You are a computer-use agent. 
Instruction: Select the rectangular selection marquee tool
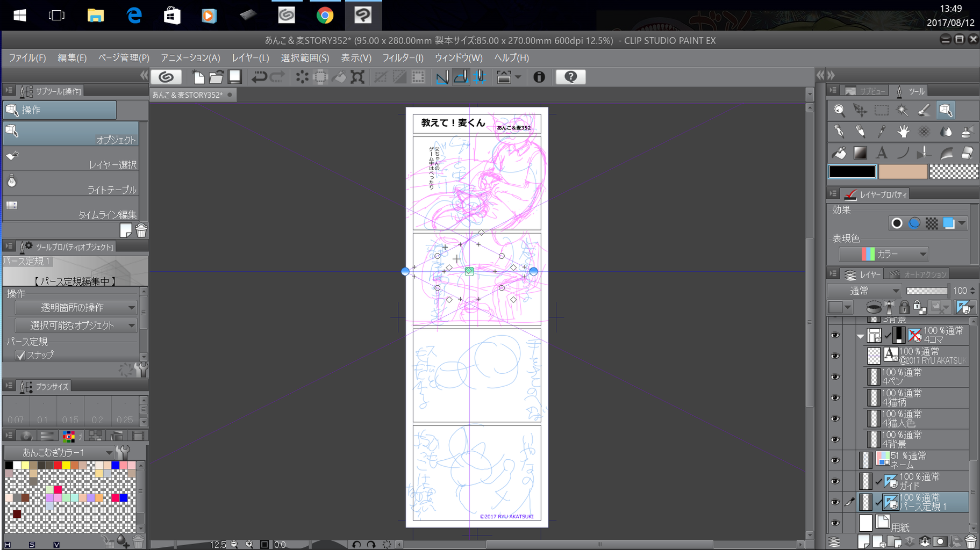[x=882, y=111]
